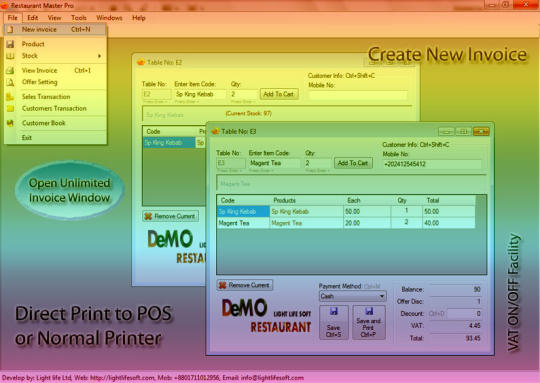Open the View menu
540x383 pixels.
54,18
